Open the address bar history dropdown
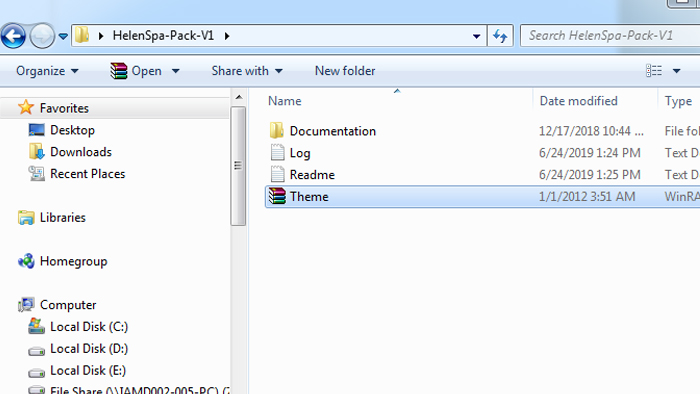700x394 pixels. click(476, 36)
